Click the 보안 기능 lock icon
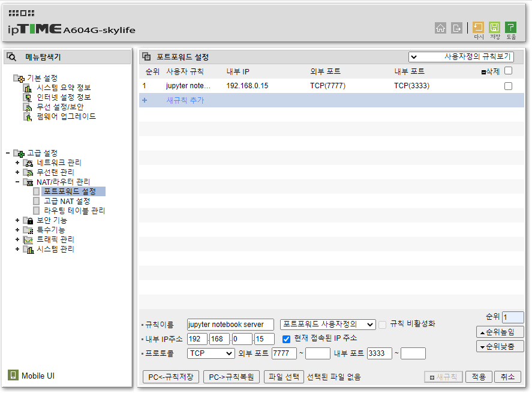532x393 pixels. tap(28, 221)
